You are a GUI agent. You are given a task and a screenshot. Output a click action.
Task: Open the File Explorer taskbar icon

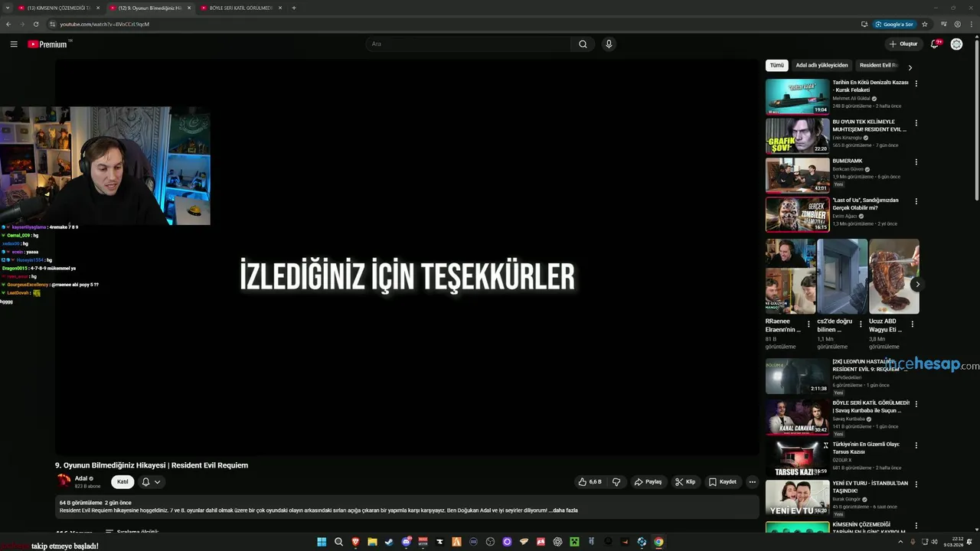click(372, 542)
